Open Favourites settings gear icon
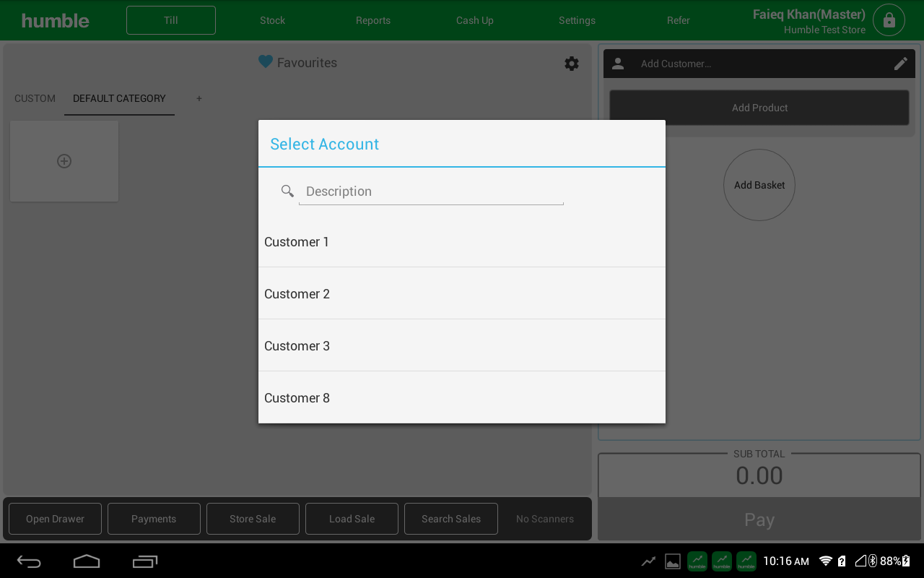The width and height of the screenshot is (924, 578). [x=572, y=64]
